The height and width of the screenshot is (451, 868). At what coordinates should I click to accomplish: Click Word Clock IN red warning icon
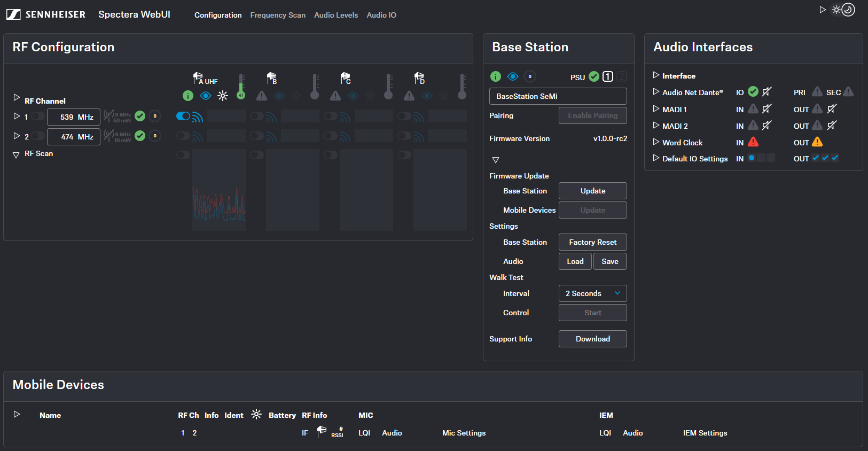753,142
